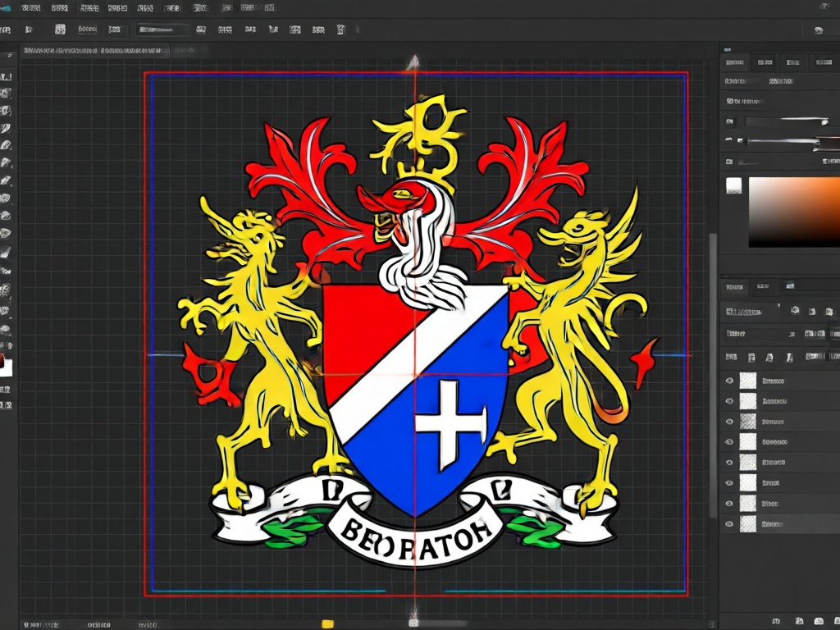This screenshot has width=840, height=630.
Task: Click the last bright icon in the options bar
Action: [340, 30]
